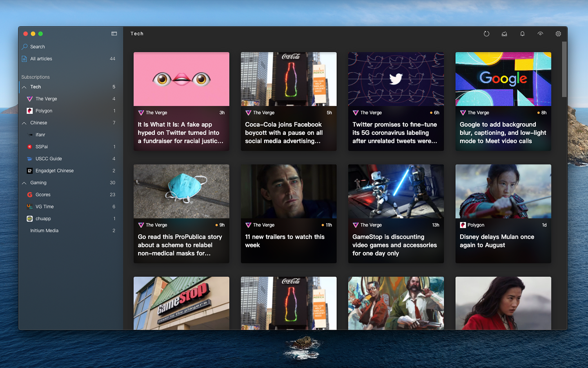Open the Google Meet background blur article
Screen dimensions: 588x368
coord(503,101)
